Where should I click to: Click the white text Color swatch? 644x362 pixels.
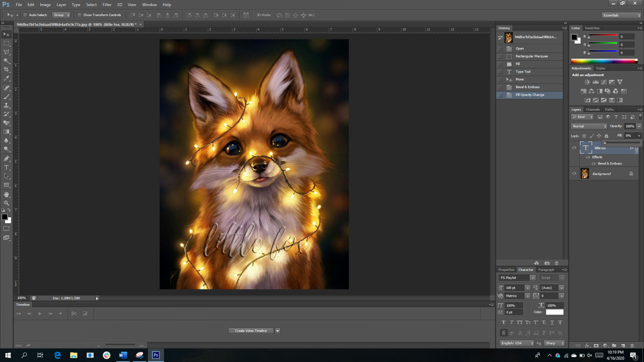554,312
